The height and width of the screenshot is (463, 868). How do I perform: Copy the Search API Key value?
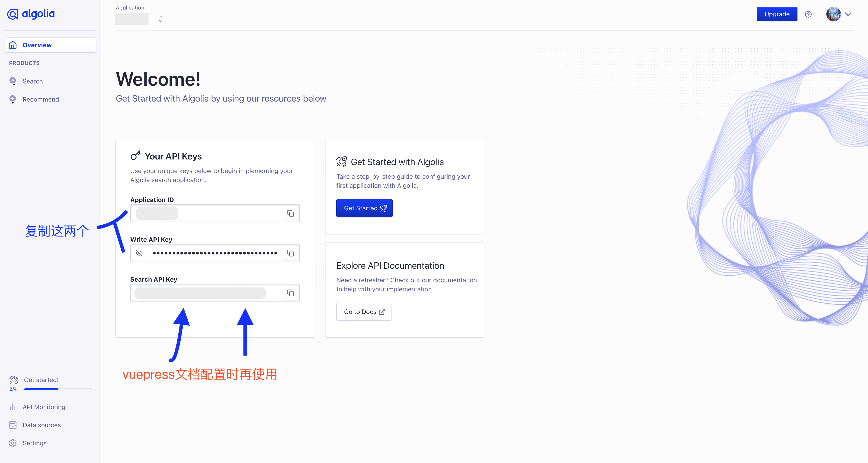tap(290, 293)
